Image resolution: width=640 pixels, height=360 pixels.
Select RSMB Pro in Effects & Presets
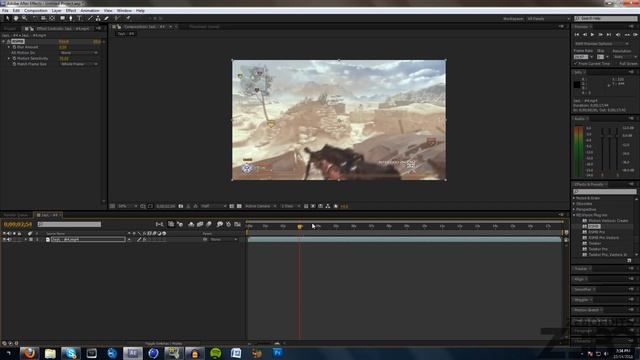tap(597, 232)
